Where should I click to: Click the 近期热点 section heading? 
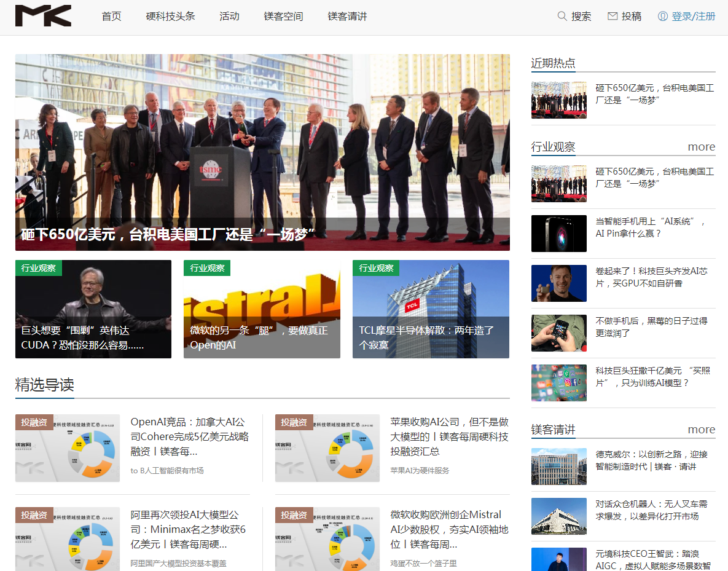coord(553,63)
